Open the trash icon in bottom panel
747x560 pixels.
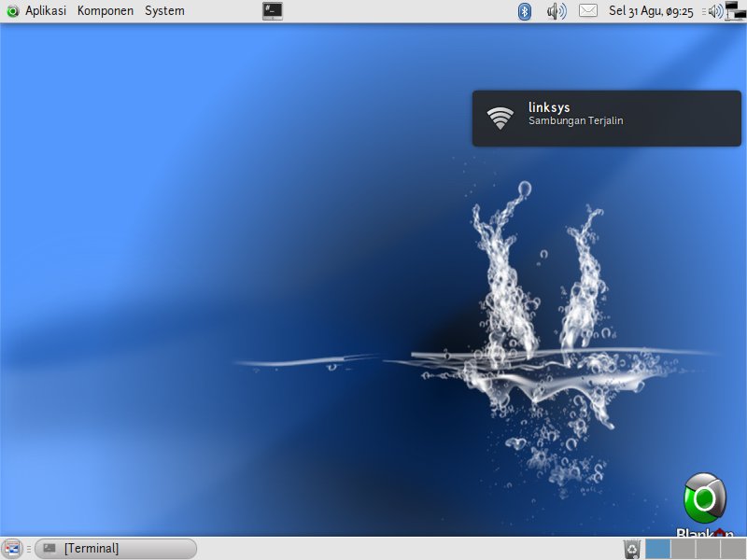(632, 549)
